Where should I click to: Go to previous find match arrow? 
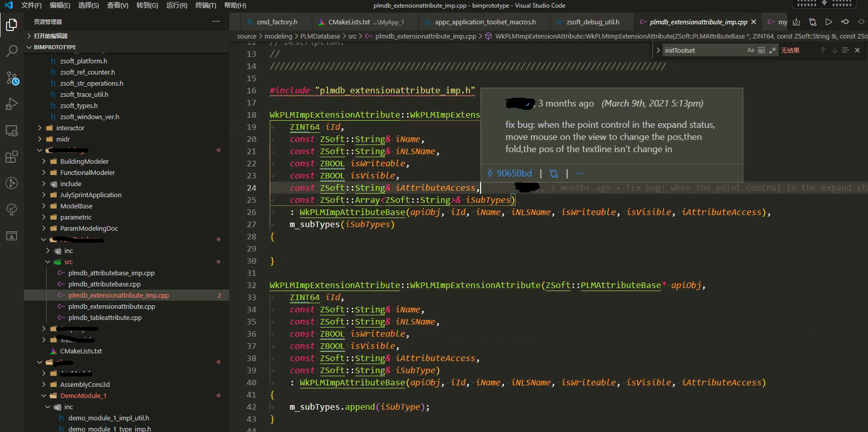(823, 50)
